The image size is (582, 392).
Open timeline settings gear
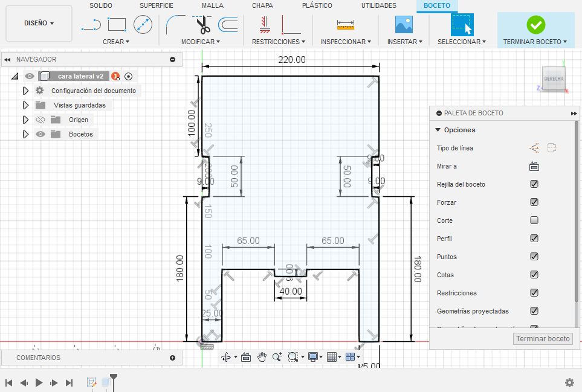[x=569, y=382]
